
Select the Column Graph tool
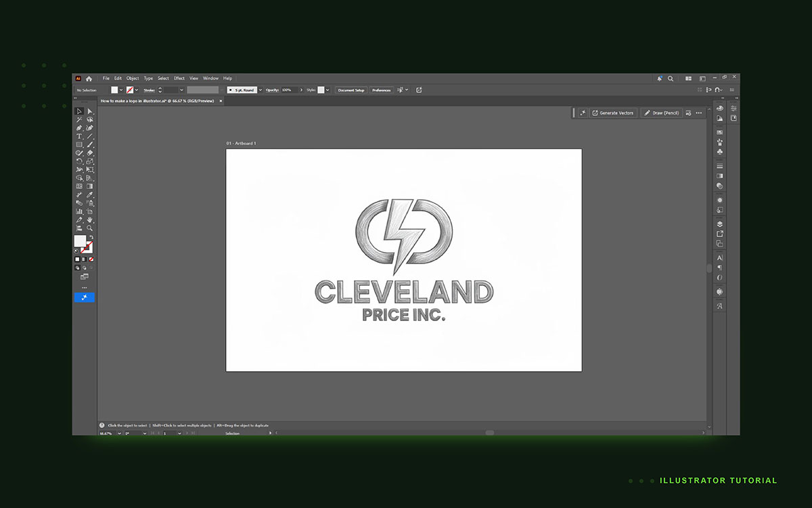[x=78, y=211]
